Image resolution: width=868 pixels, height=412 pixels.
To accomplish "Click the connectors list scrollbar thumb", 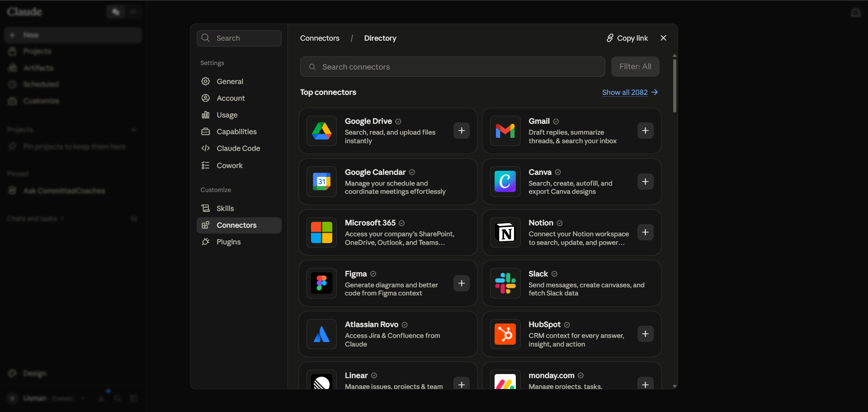I will 675,85.
